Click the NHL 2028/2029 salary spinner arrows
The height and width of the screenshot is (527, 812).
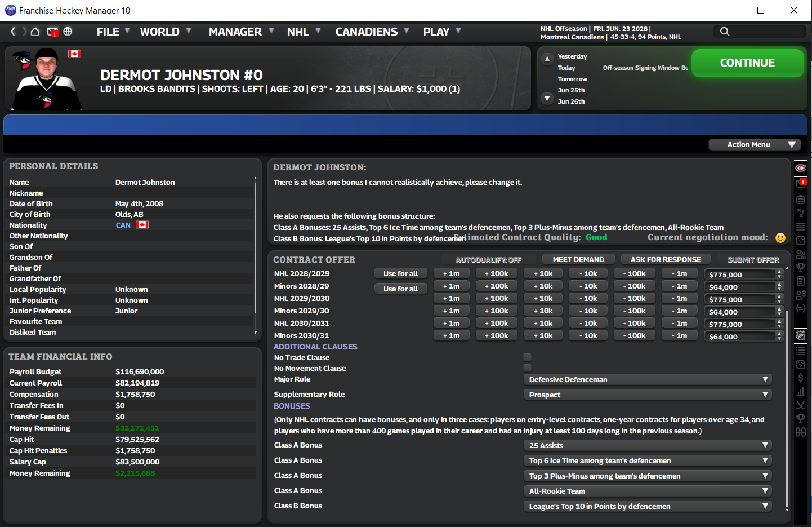click(779, 274)
